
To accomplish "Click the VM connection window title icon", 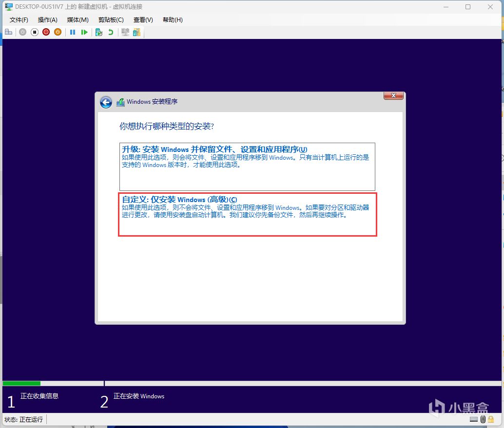I will (x=9, y=7).
